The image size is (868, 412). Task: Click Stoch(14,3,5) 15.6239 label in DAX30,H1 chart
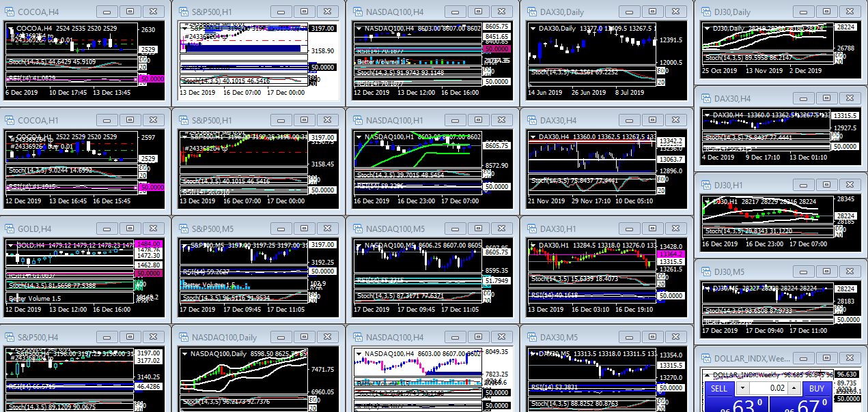tap(574, 278)
